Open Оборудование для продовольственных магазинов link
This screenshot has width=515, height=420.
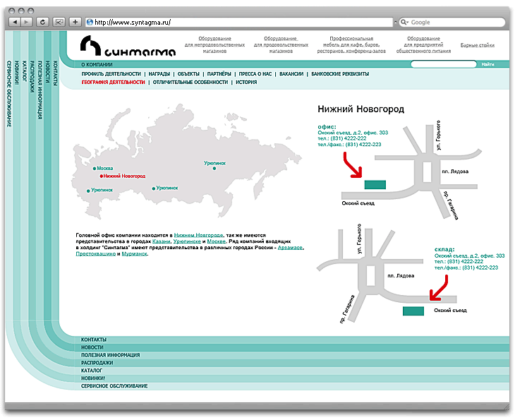coord(281,44)
